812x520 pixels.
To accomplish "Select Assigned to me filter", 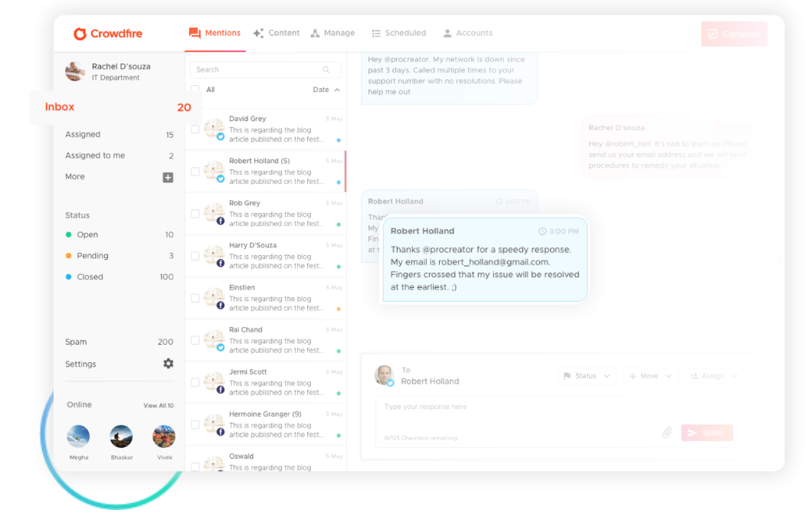I will click(119, 155).
